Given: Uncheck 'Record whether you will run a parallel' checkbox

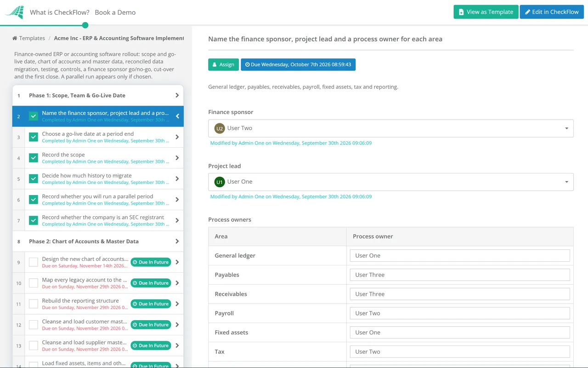Looking at the screenshot, I should tap(34, 200).
